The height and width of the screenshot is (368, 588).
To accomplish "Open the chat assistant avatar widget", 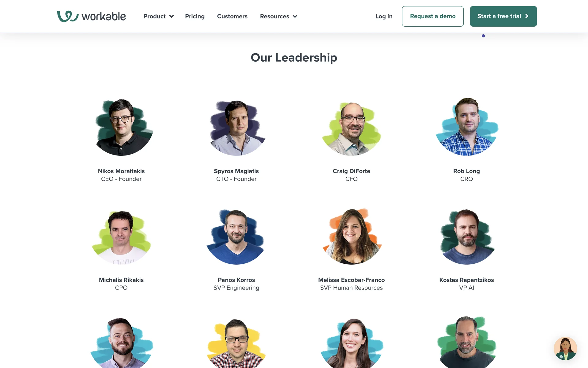I will point(565,348).
